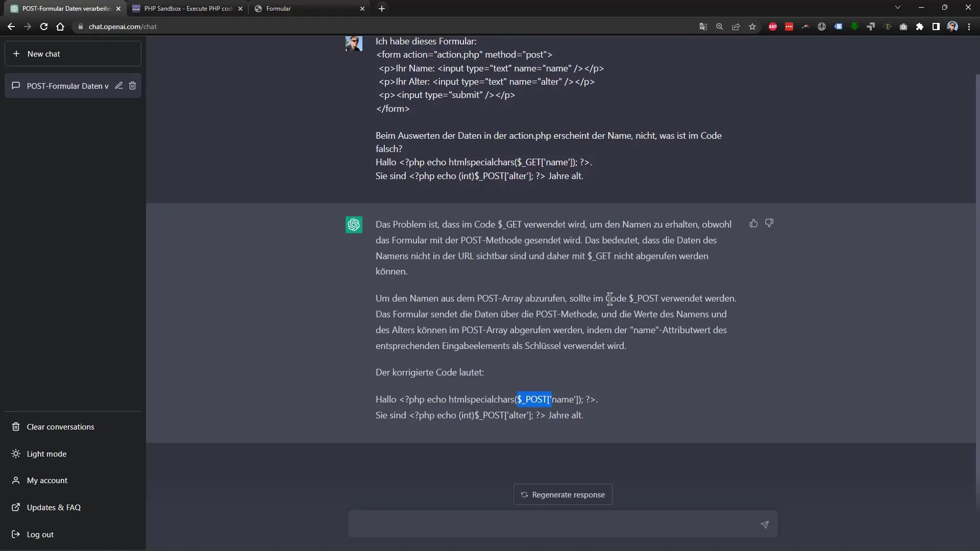Open the red LastPass extension icon

pyautogui.click(x=789, y=27)
